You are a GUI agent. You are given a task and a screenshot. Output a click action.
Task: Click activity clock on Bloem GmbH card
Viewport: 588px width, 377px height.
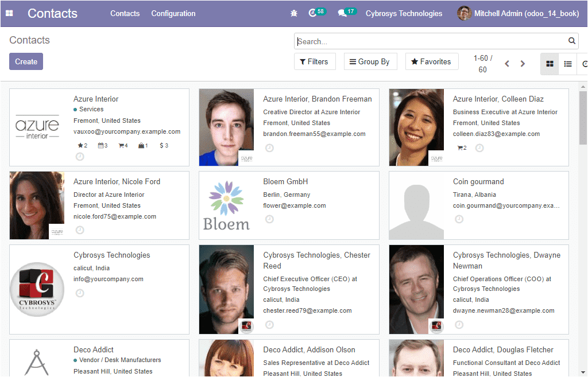pos(269,219)
